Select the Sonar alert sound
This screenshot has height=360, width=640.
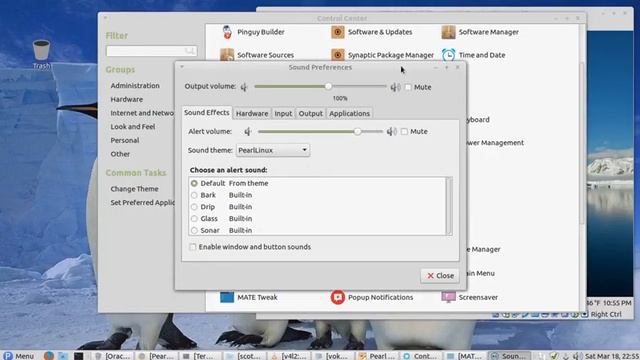tap(194, 231)
